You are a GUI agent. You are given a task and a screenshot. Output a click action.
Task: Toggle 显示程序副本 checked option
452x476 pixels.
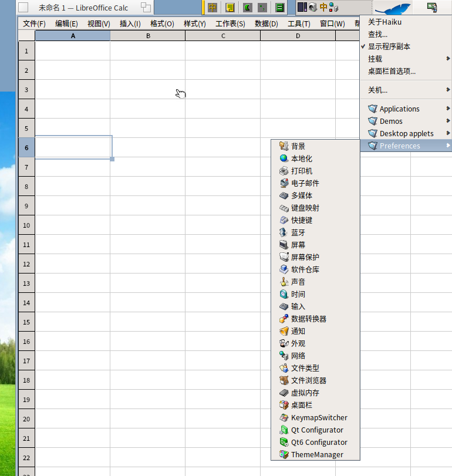click(x=406, y=46)
